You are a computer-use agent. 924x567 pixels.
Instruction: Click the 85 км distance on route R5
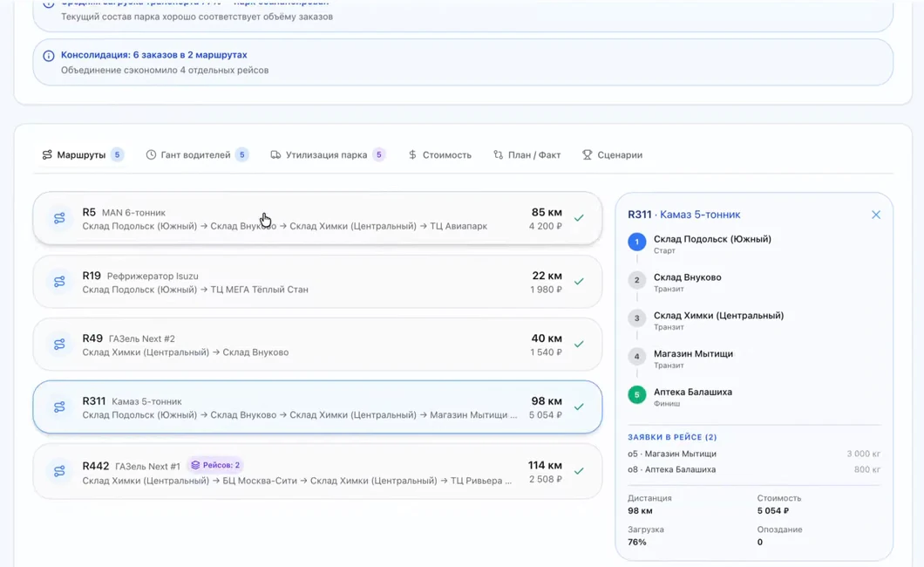(x=547, y=212)
